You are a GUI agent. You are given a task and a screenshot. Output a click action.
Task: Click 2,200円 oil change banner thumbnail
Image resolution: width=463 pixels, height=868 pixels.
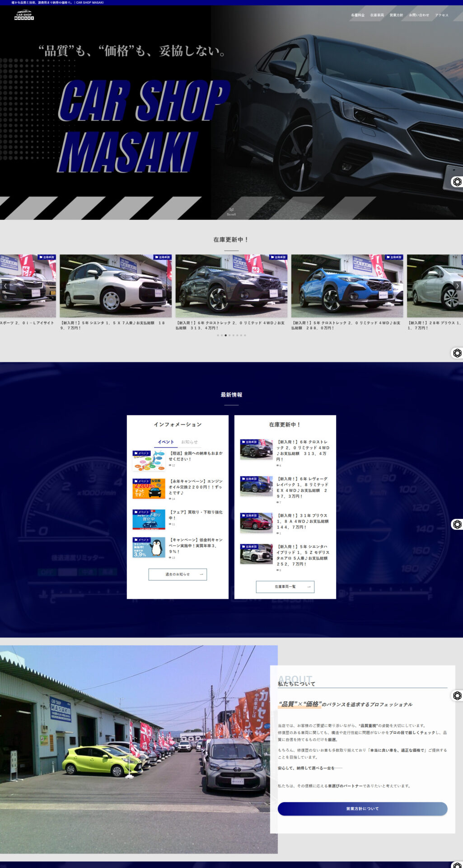coord(149,489)
